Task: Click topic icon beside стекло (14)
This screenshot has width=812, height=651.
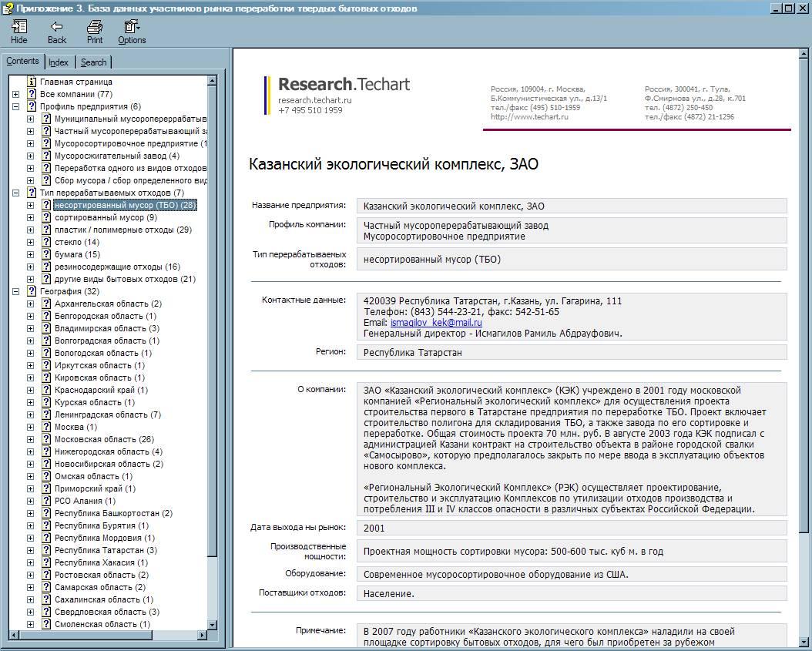Action: pos(46,242)
